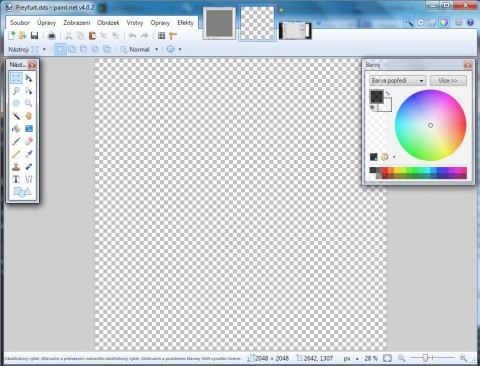
Task: Click the Cut scissors icon
Action: (69, 35)
